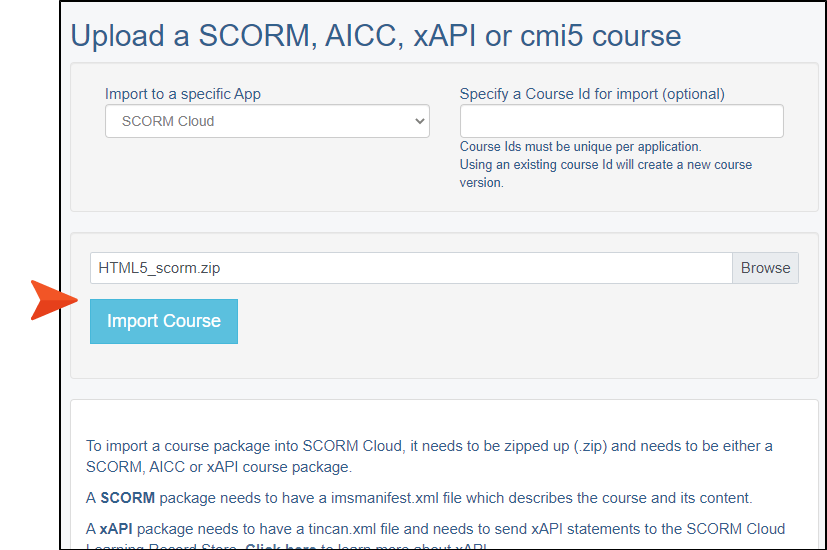Image resolution: width=827 pixels, height=550 pixels.
Task: Click the HTML5_scorm.zip file name field
Action: [x=411, y=268]
